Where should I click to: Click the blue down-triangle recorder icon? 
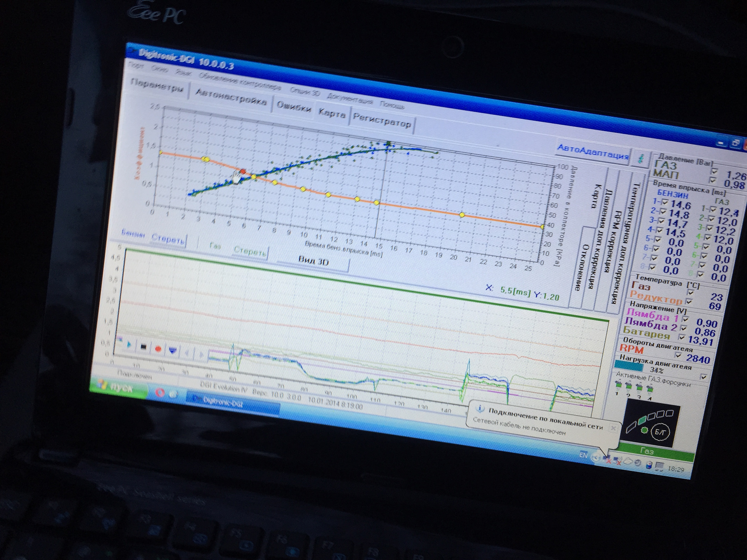coord(173,351)
